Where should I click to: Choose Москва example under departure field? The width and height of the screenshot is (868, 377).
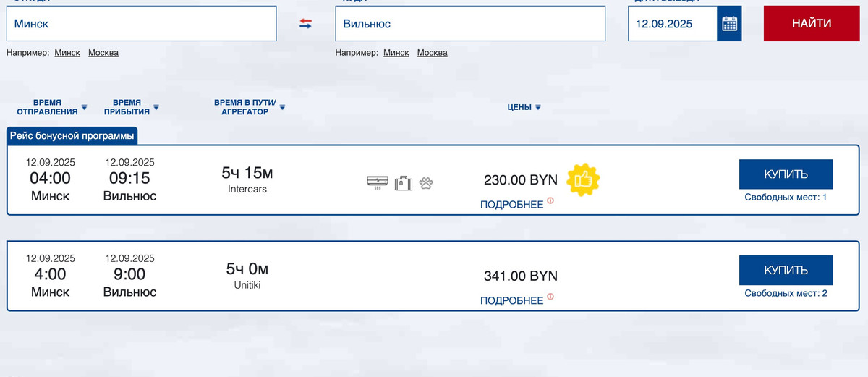pyautogui.click(x=103, y=53)
